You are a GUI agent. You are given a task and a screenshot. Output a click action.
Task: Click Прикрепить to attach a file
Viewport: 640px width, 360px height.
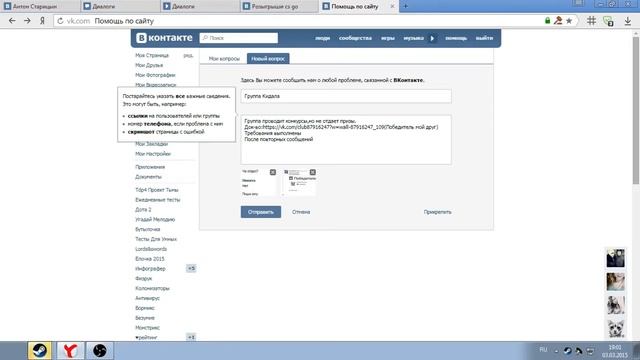pyautogui.click(x=437, y=212)
